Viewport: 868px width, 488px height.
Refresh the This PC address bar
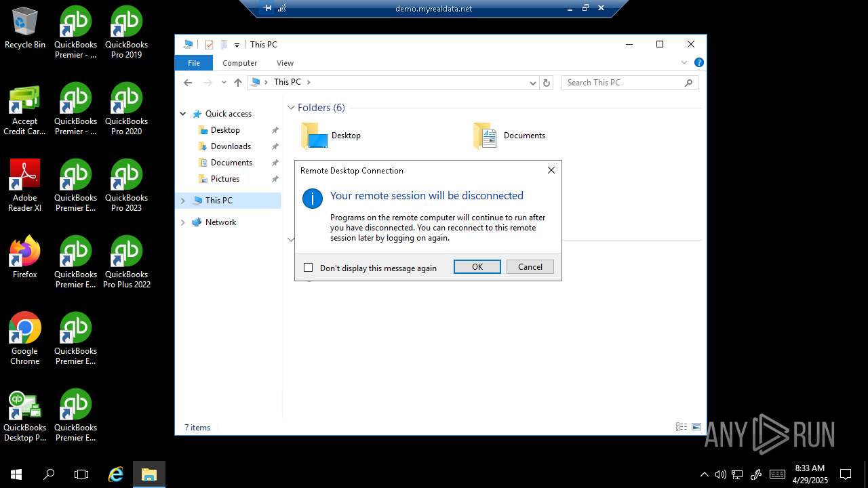[547, 83]
